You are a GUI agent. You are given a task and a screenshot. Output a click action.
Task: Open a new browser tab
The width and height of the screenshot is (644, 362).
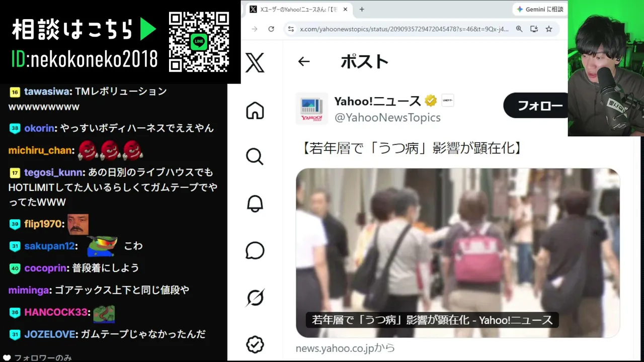pos(362,9)
